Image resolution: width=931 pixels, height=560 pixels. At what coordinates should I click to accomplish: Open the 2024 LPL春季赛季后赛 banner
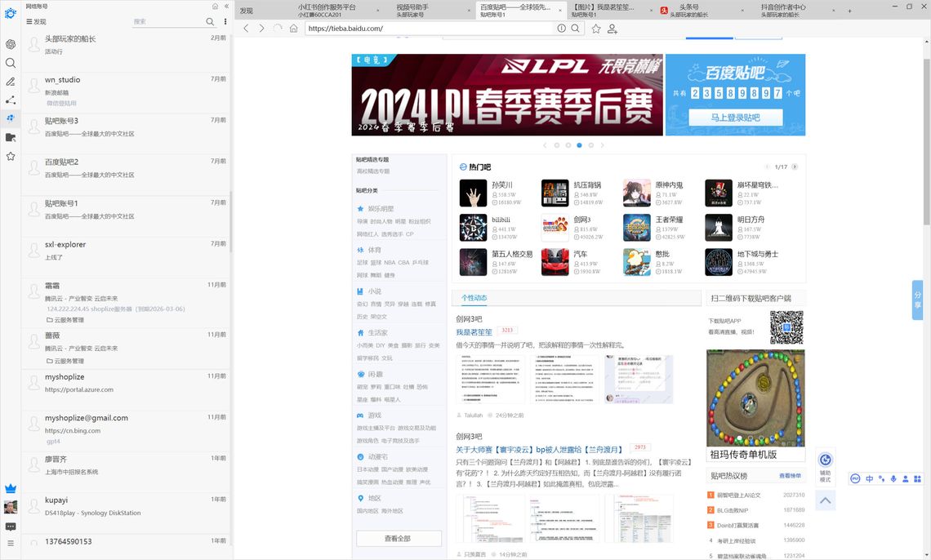pos(507,95)
